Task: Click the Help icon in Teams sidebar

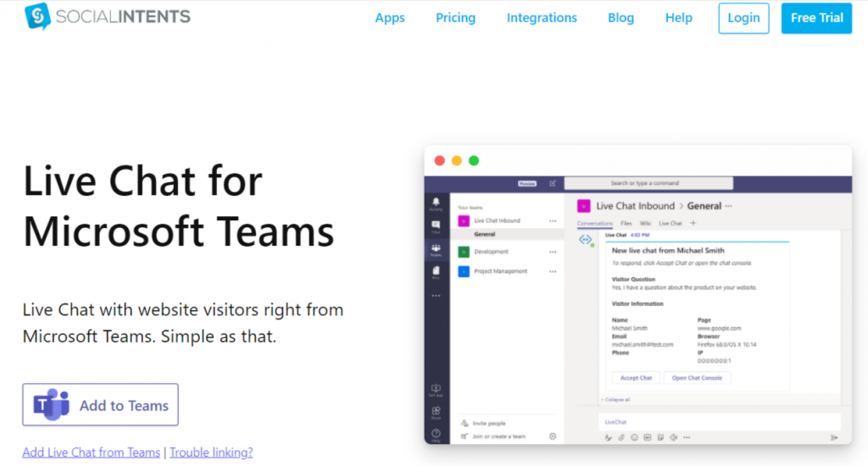Action: tap(436, 435)
